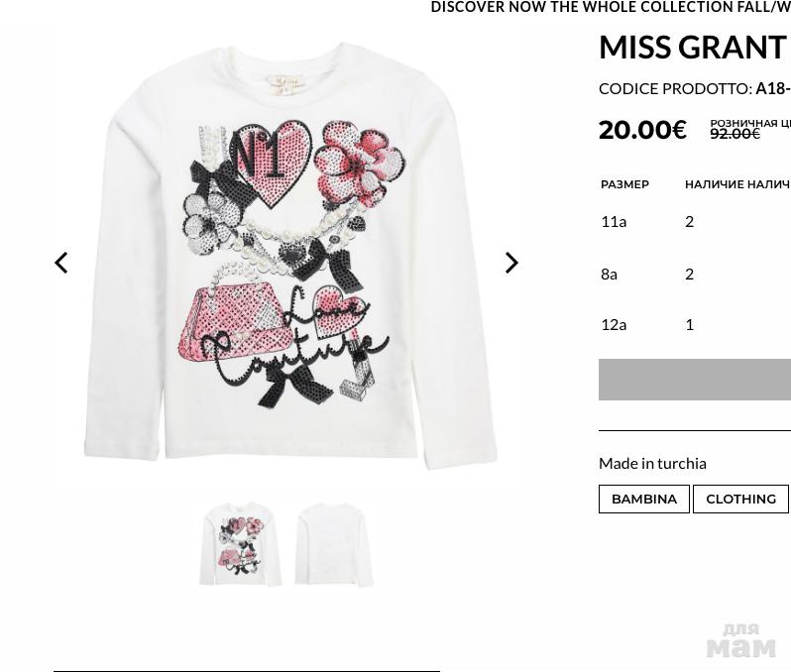This screenshot has height=672, width=791.
Task: Click the discover collection banner text
Action: [611, 7]
